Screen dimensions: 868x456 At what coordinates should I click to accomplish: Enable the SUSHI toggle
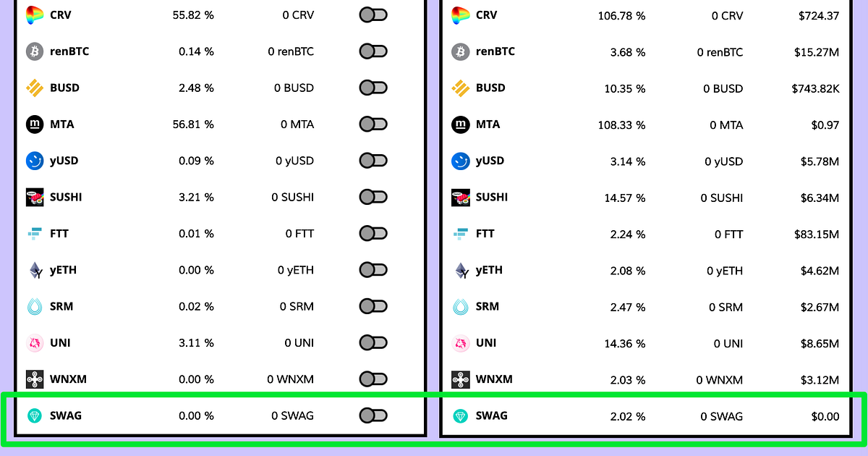[x=373, y=197]
